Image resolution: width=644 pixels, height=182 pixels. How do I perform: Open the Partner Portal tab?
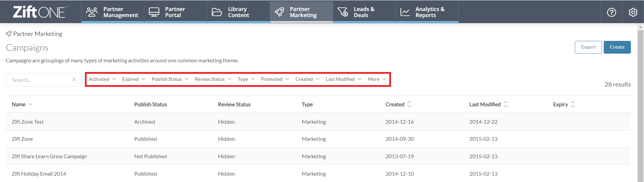(176, 12)
